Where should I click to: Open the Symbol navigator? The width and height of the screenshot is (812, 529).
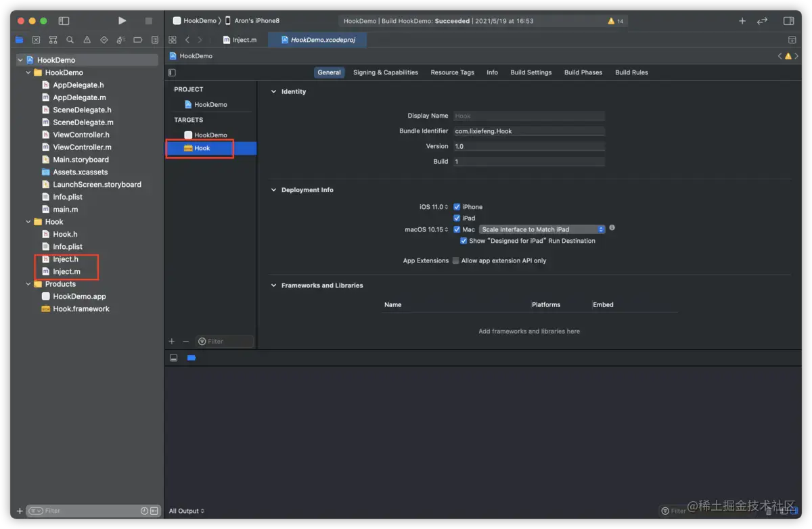pyautogui.click(x=53, y=40)
